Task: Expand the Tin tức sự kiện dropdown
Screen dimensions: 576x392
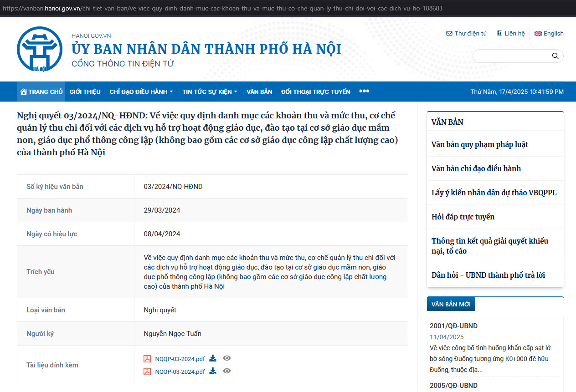Action: pyautogui.click(x=210, y=92)
